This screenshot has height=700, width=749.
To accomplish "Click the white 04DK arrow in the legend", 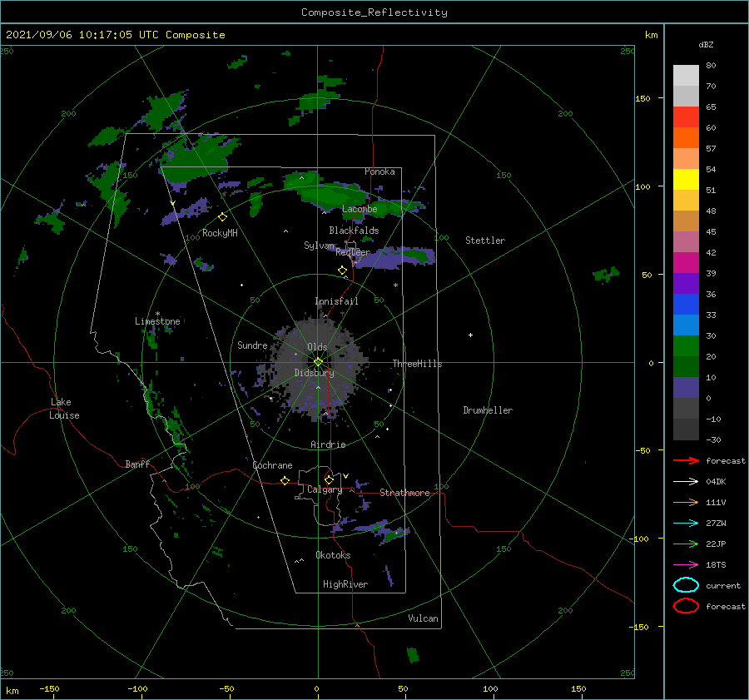I will tap(686, 481).
